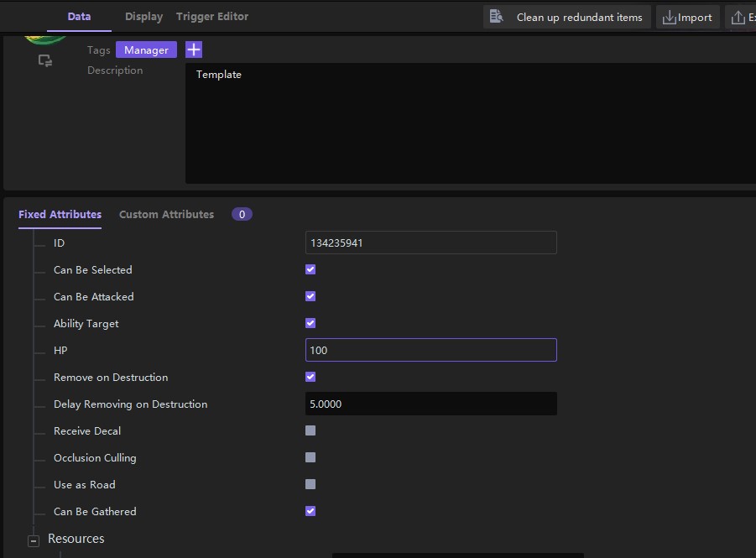Screen dimensions: 756x558
Task: Click the Manager tag chip
Action: pos(146,50)
